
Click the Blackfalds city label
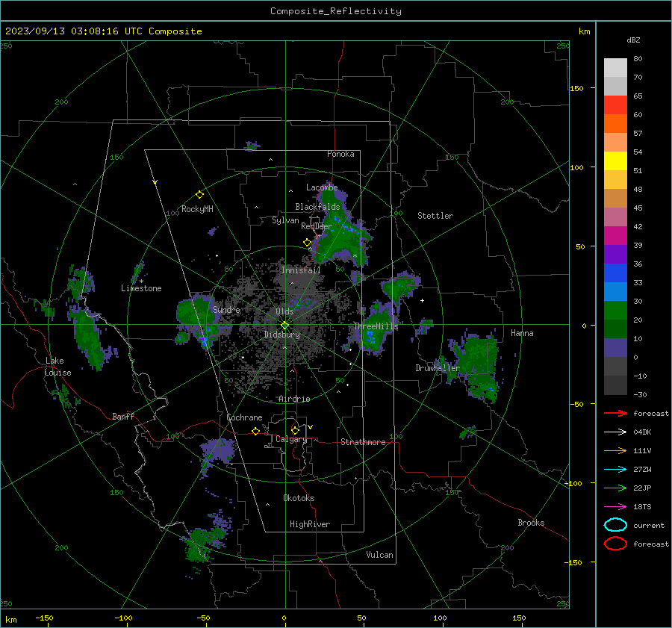(317, 207)
